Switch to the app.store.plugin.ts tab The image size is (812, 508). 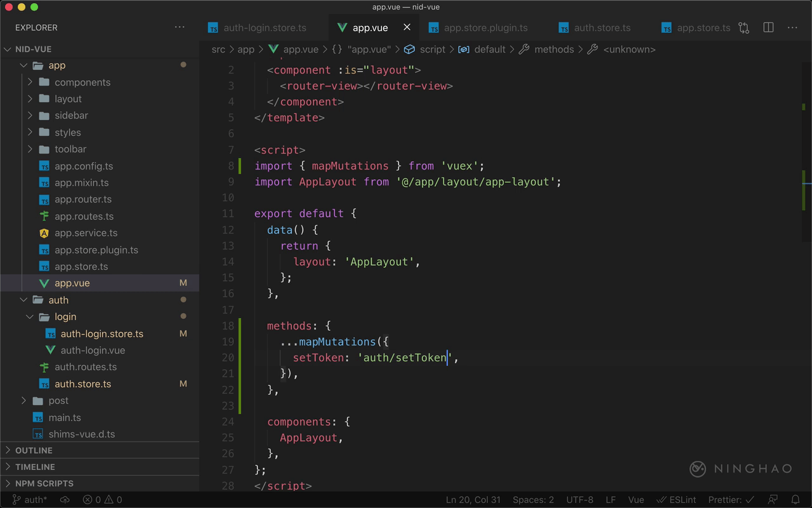click(485, 28)
